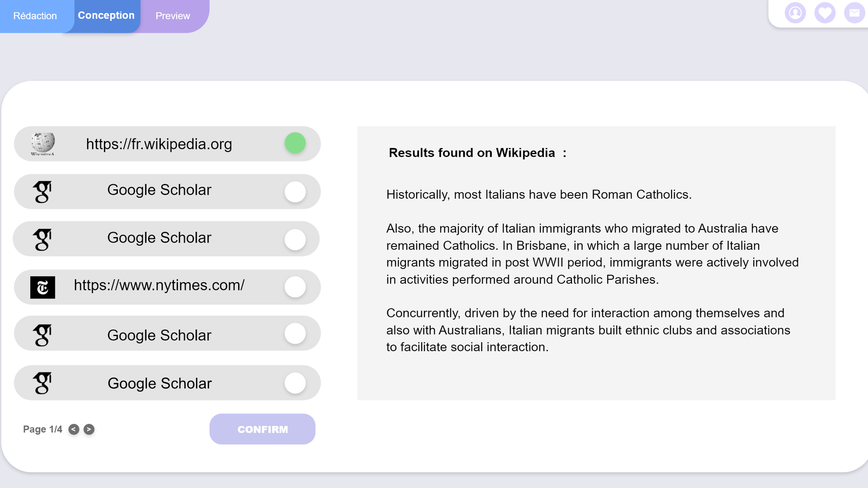Click the CONFIRM button

coord(262,429)
